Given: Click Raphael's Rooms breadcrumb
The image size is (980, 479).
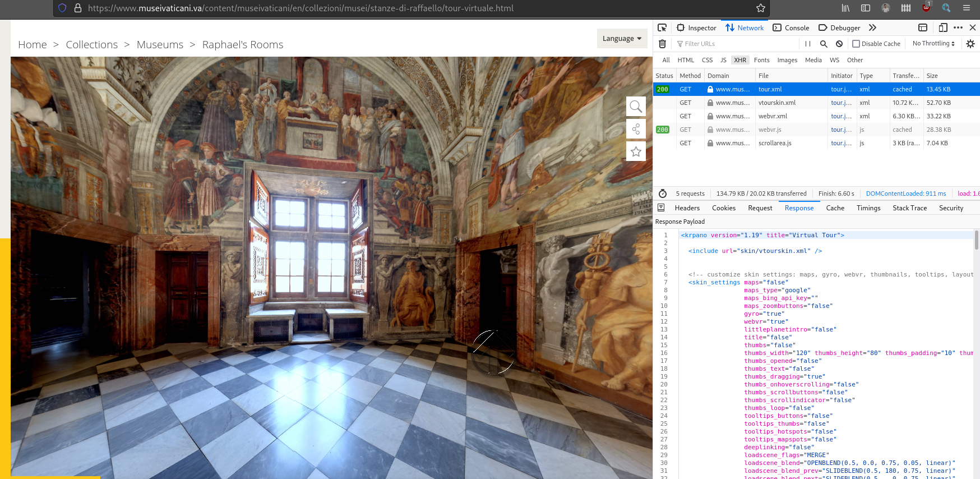Looking at the screenshot, I should tap(243, 44).
